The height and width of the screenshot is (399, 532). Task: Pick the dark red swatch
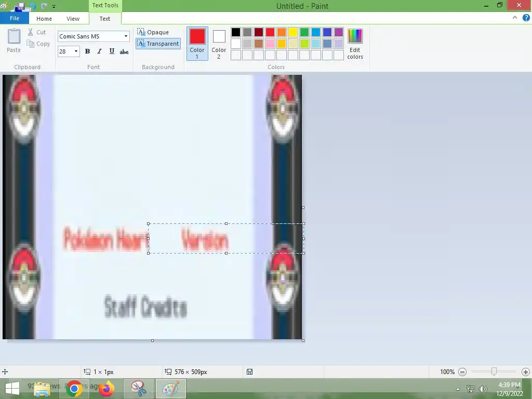(x=259, y=32)
